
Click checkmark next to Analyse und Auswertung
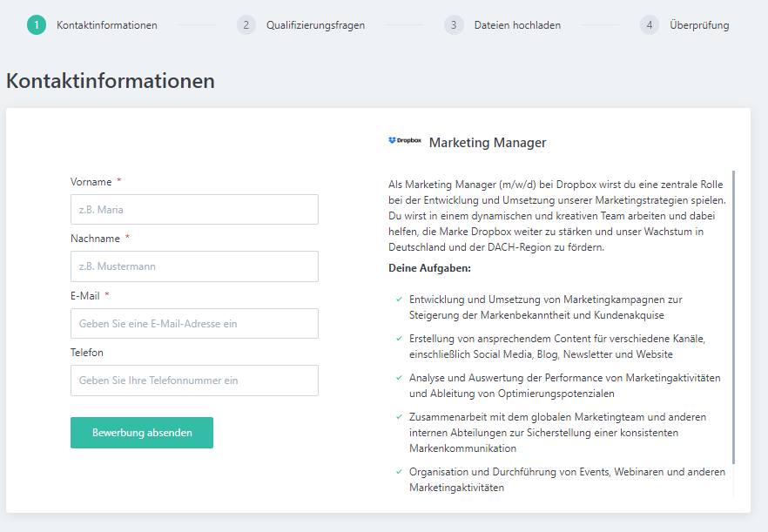pyautogui.click(x=399, y=377)
